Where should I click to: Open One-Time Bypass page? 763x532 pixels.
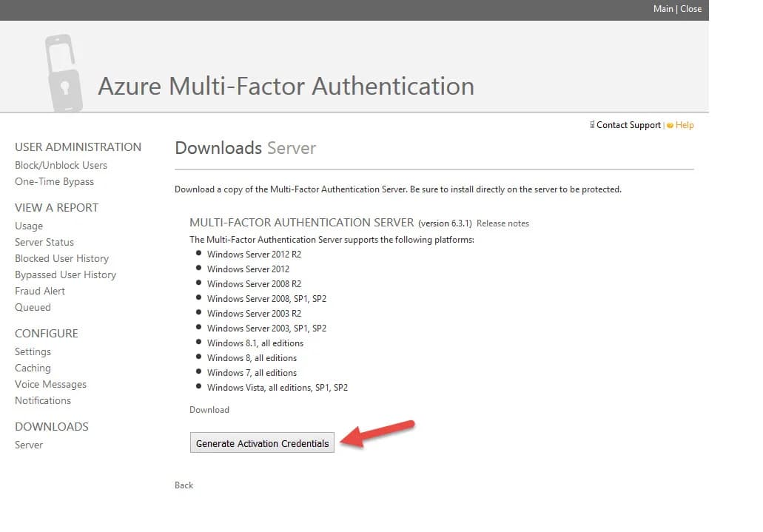(x=54, y=181)
